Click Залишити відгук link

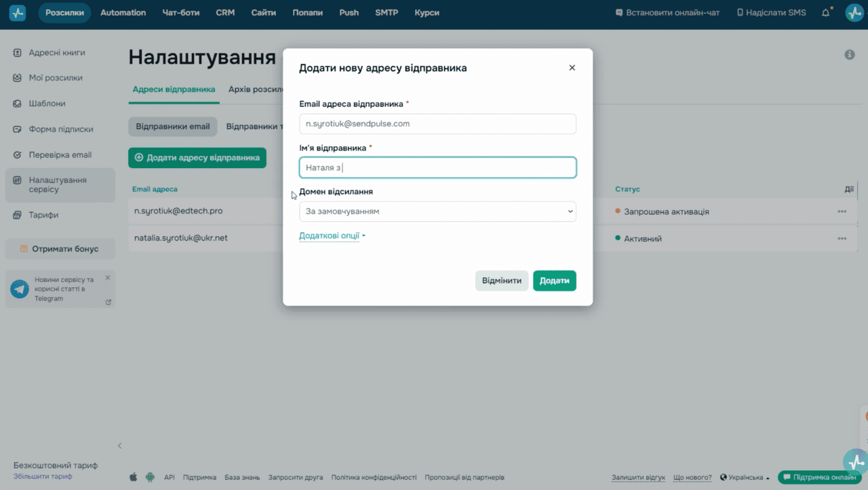pyautogui.click(x=638, y=477)
